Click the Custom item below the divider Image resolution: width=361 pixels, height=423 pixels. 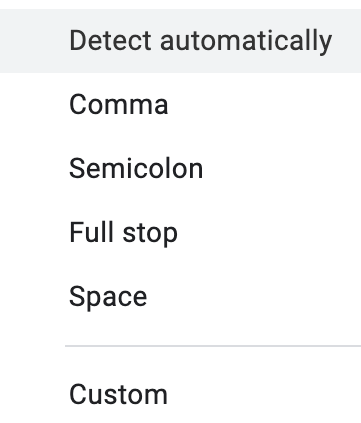click(180, 395)
